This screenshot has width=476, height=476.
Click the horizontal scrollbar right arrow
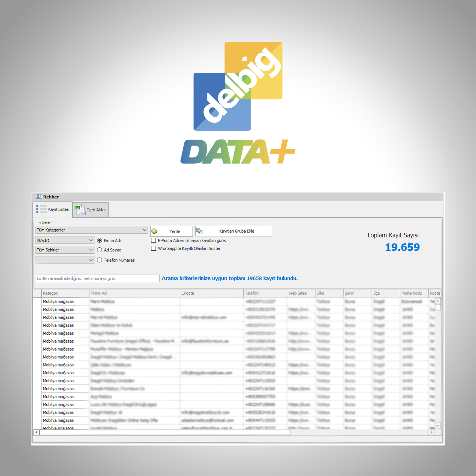coord(431,432)
